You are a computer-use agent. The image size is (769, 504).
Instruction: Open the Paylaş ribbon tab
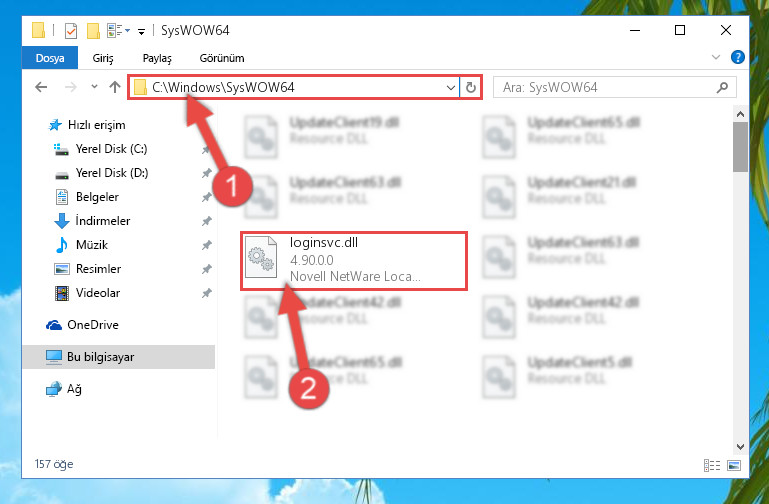click(157, 58)
